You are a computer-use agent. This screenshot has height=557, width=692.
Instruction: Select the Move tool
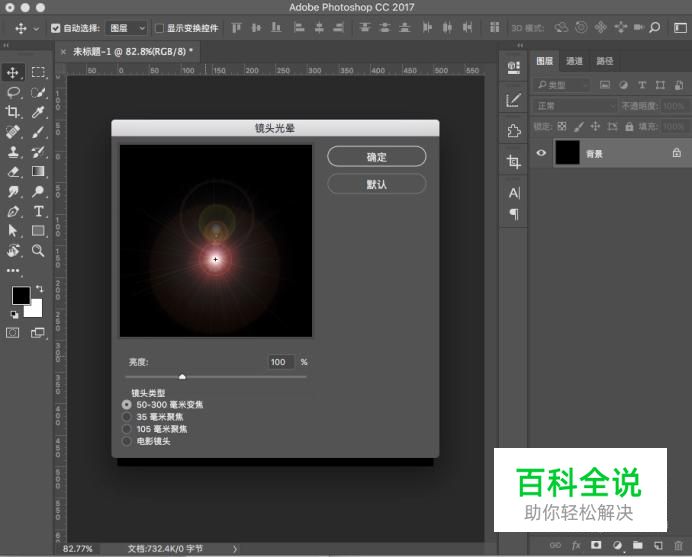[x=13, y=72]
